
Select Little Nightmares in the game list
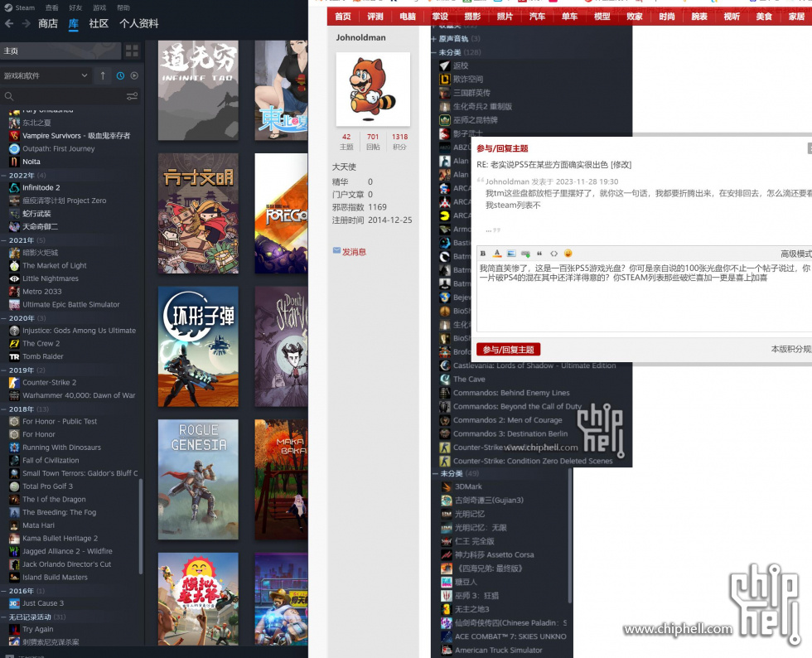[x=51, y=278]
